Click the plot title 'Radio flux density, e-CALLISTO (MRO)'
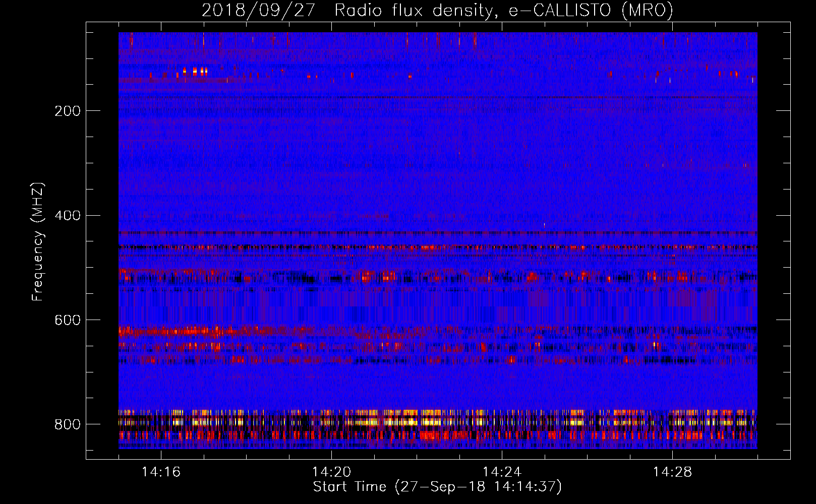Viewport: 816px width, 504px height. click(504, 11)
